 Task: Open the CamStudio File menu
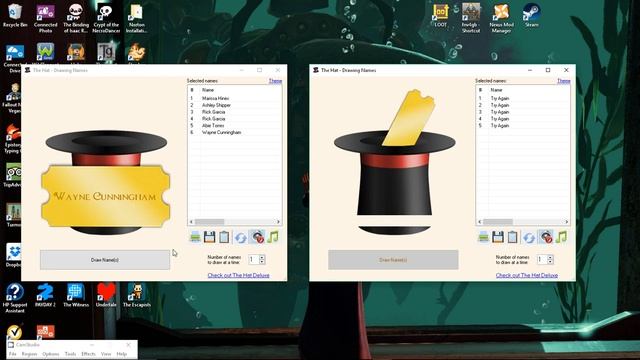(13, 354)
